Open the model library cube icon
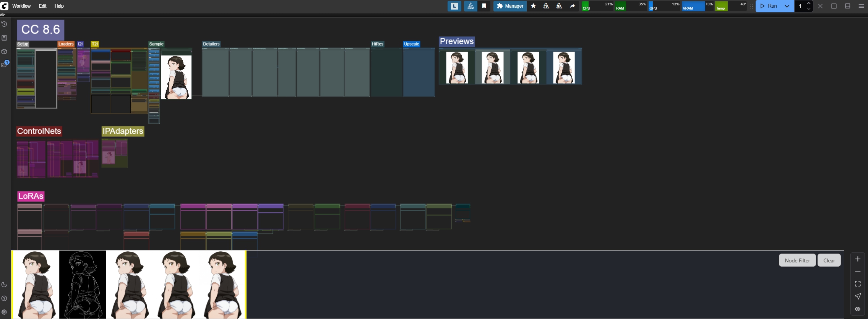Image resolution: width=868 pixels, height=319 pixels. 4,52
